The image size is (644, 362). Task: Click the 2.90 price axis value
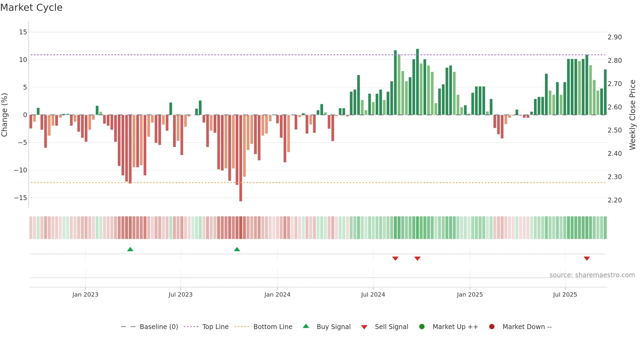[x=614, y=37]
